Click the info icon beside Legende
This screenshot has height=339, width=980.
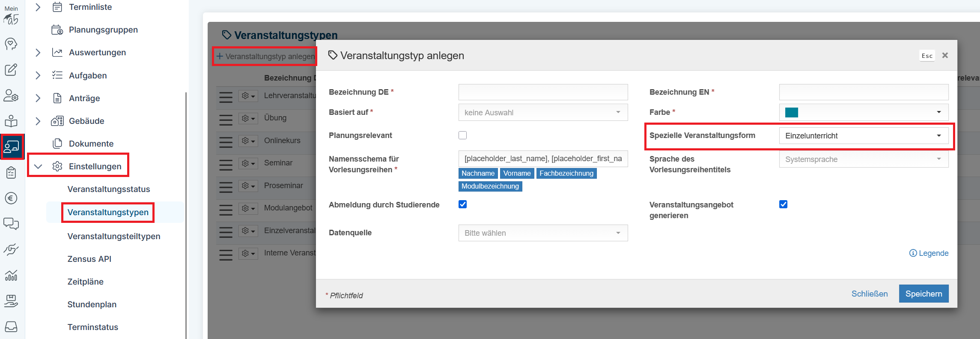click(x=913, y=253)
